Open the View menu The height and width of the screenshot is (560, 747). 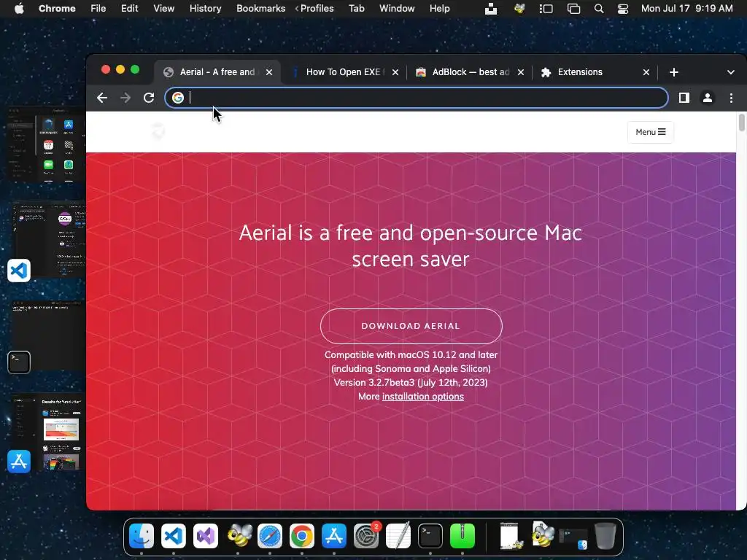pos(163,9)
